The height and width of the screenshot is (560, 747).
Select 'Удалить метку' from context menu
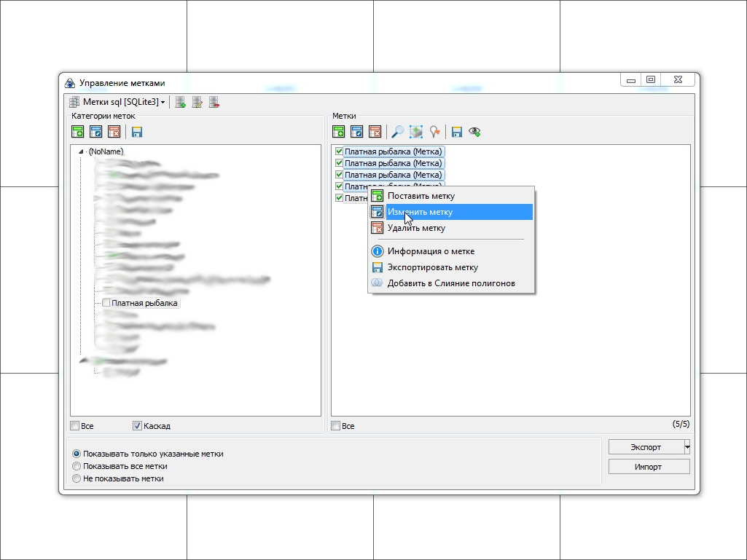416,228
